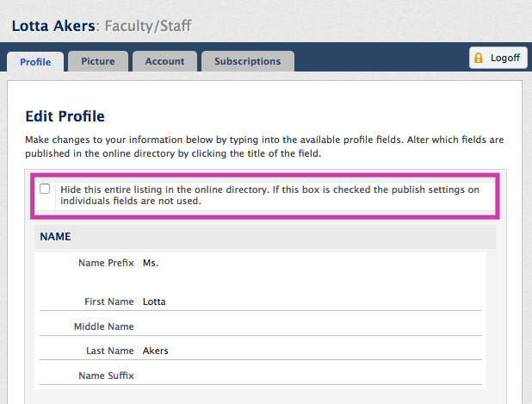The width and height of the screenshot is (532, 404).
Task: Click the Middle Name field title
Action: 104,326
